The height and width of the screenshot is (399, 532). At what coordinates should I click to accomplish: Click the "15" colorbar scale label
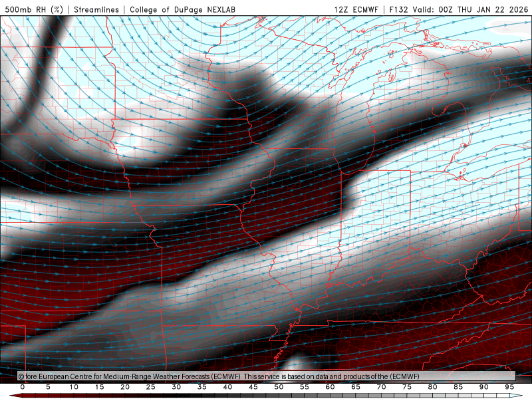tap(99, 387)
